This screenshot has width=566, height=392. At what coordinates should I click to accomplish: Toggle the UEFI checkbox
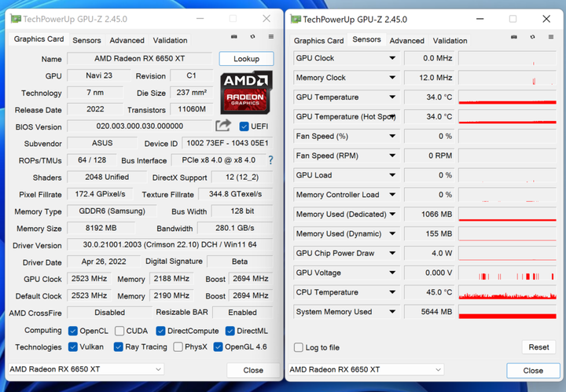pyautogui.click(x=244, y=126)
